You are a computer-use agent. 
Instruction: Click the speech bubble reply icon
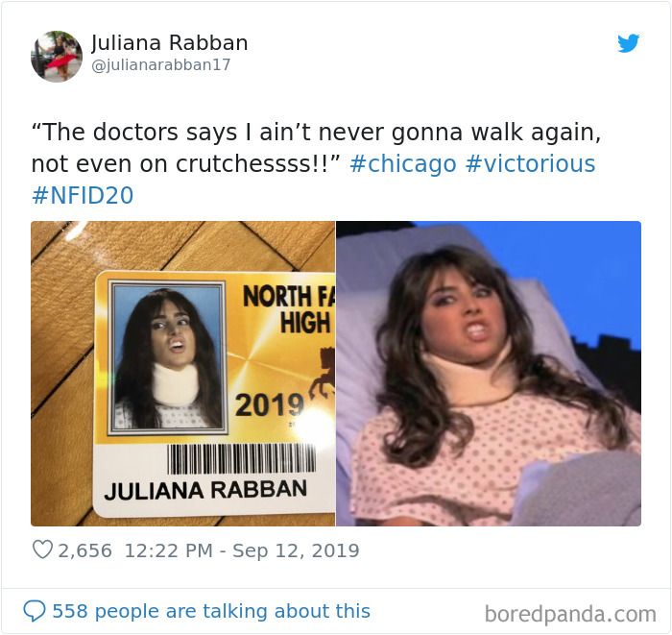(x=35, y=611)
